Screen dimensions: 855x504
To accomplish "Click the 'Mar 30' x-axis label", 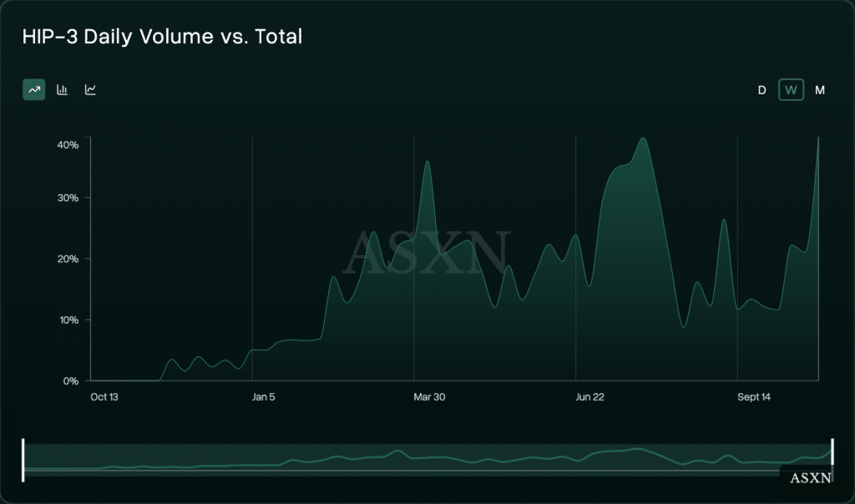I will tap(429, 397).
